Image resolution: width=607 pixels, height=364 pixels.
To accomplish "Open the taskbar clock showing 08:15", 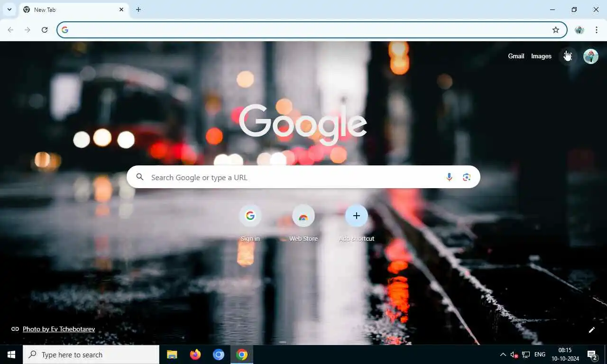I will pos(565,355).
